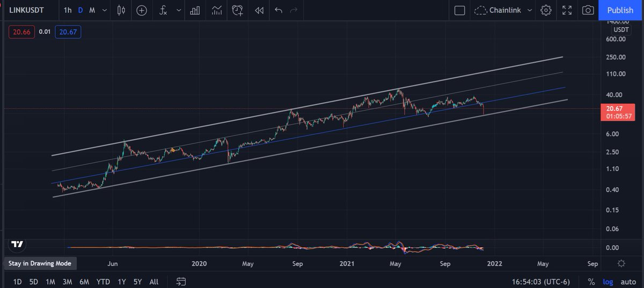Start bar replay with the rewind icon
Screen dimensions: 644x288
[259, 10]
